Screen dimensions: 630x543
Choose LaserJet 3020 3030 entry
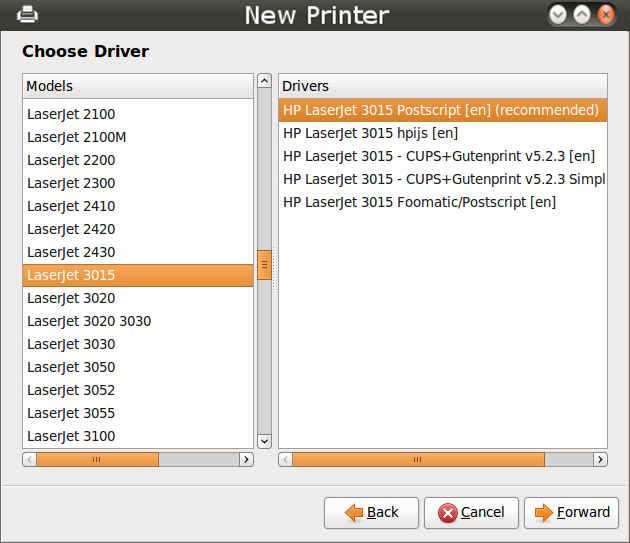(138, 321)
